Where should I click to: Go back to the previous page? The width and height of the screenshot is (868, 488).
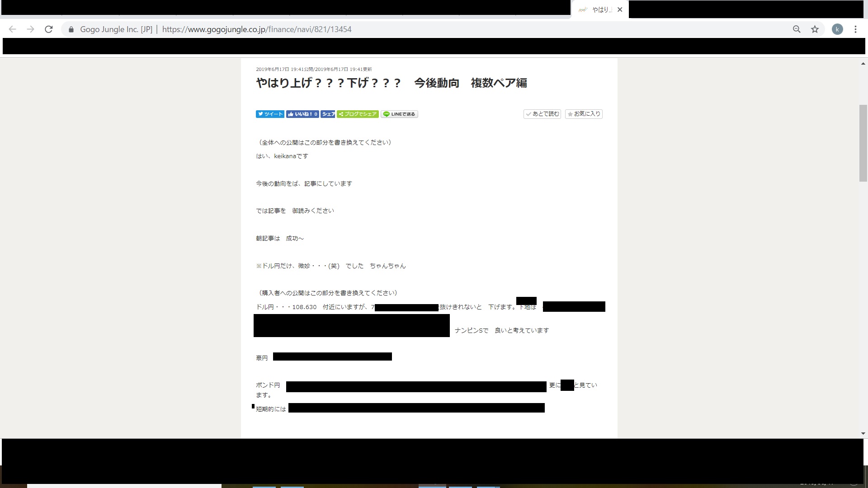13,29
